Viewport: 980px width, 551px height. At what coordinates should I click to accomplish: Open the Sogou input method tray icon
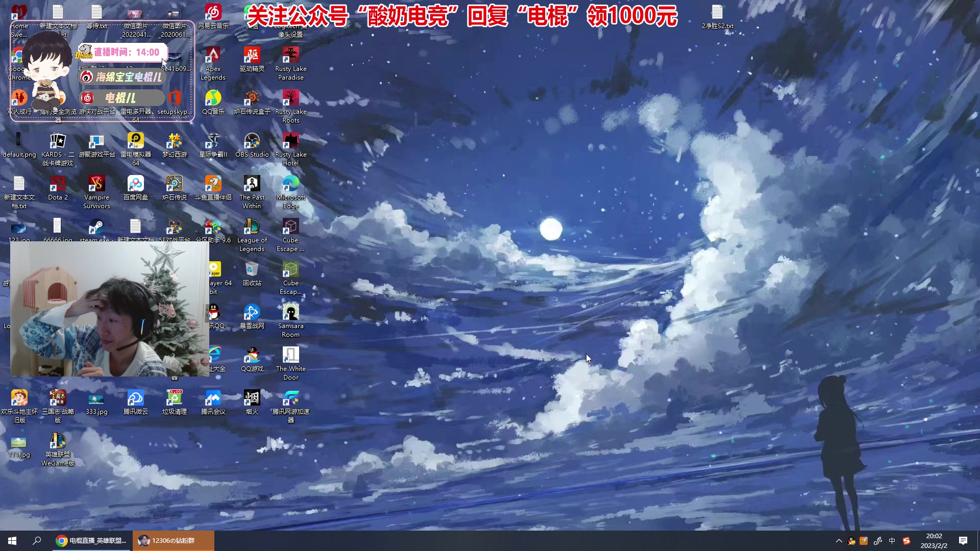click(906, 541)
